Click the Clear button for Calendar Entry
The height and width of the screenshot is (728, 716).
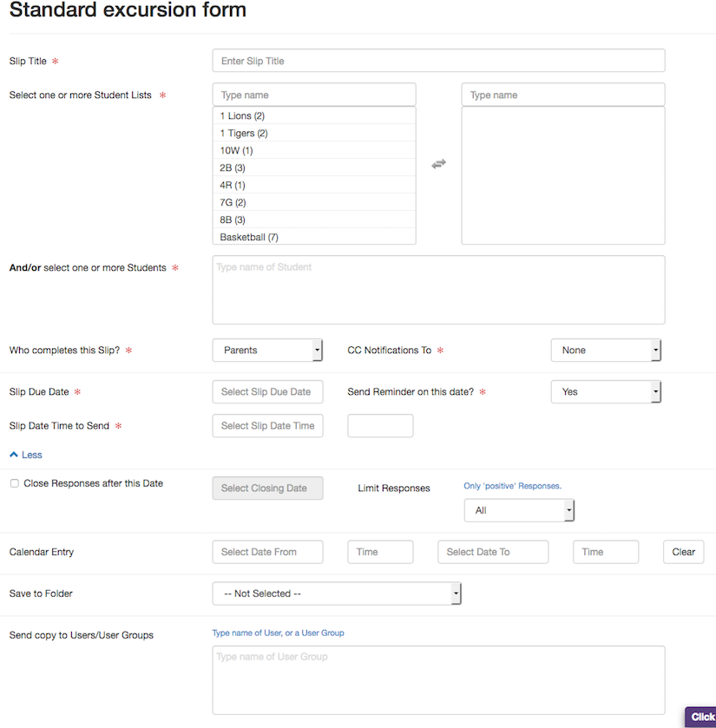(684, 552)
